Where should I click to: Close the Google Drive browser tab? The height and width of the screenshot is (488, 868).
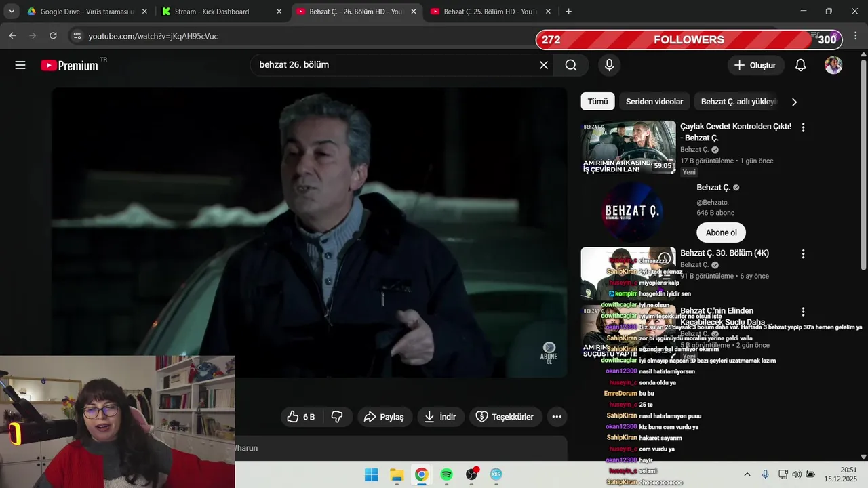click(144, 12)
